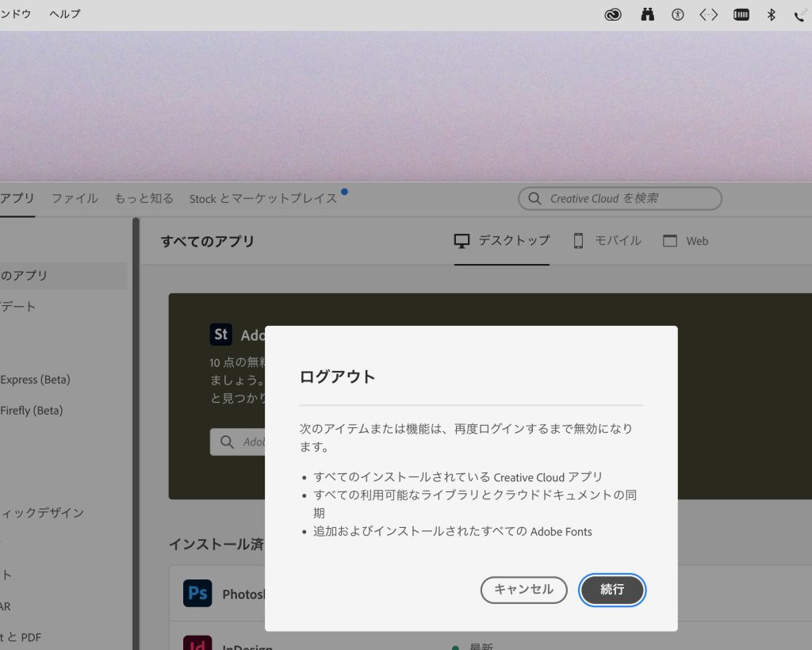Click the sidebar vertical scrollbar
Screen dimensions: 812x650
click(x=136, y=434)
